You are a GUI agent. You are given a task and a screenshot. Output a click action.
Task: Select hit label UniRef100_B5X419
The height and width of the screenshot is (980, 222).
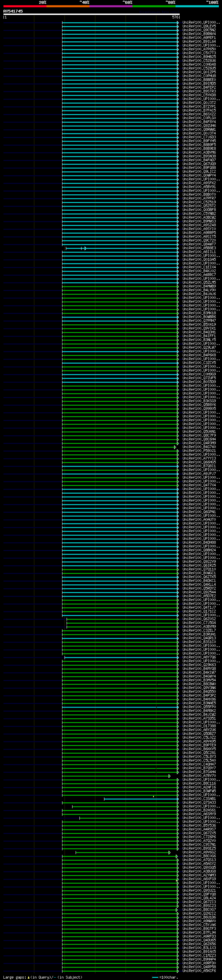199,324
